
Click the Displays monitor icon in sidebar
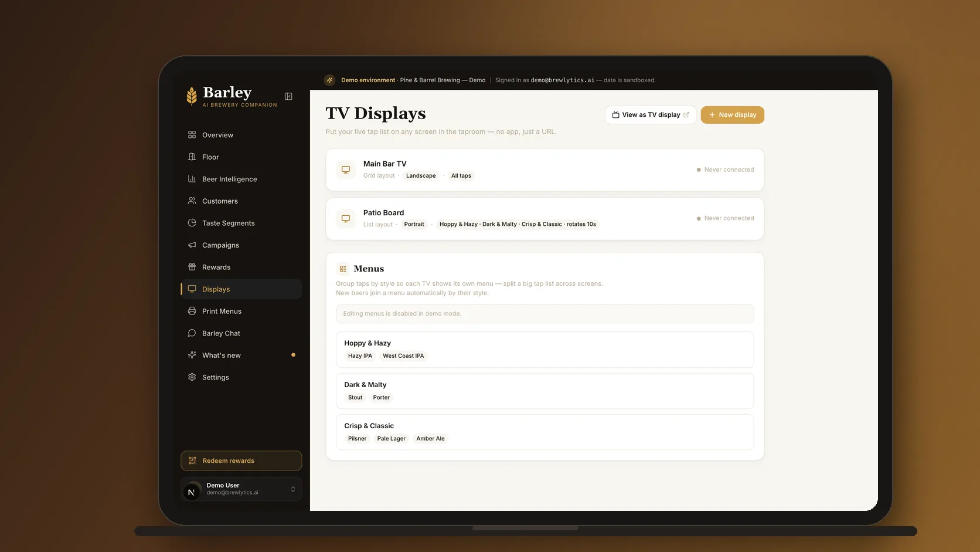[192, 289]
